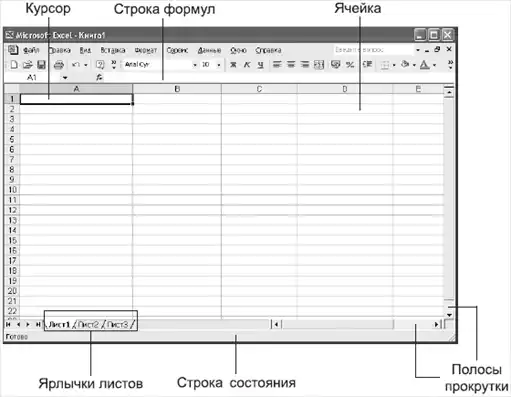Apply currency format icon
Screen dimensions: 511x397
coord(336,64)
